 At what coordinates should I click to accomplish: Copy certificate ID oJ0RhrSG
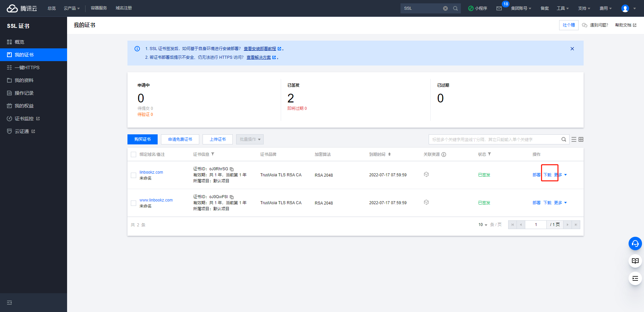pos(232,169)
